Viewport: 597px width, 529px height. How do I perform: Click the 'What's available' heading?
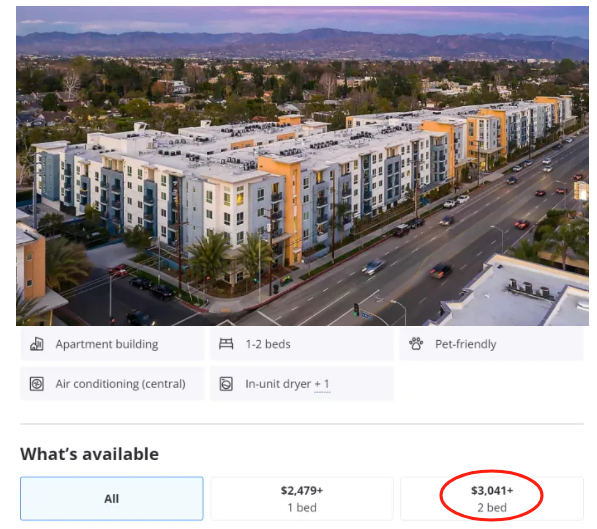(x=89, y=454)
